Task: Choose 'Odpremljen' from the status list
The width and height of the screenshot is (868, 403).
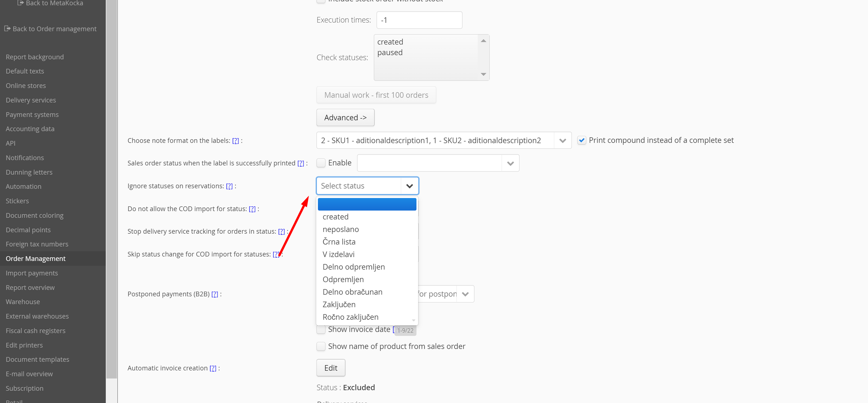Action: coord(343,280)
